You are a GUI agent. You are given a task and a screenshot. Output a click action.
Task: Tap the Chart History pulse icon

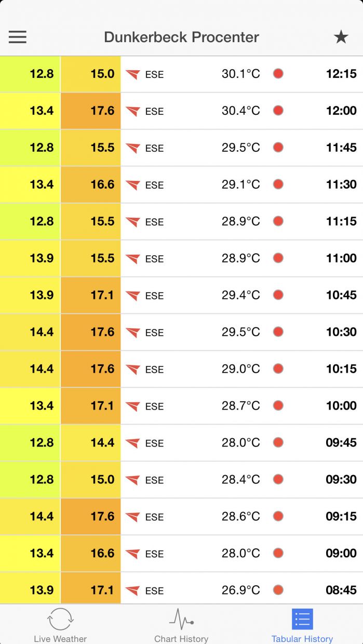tap(181, 619)
